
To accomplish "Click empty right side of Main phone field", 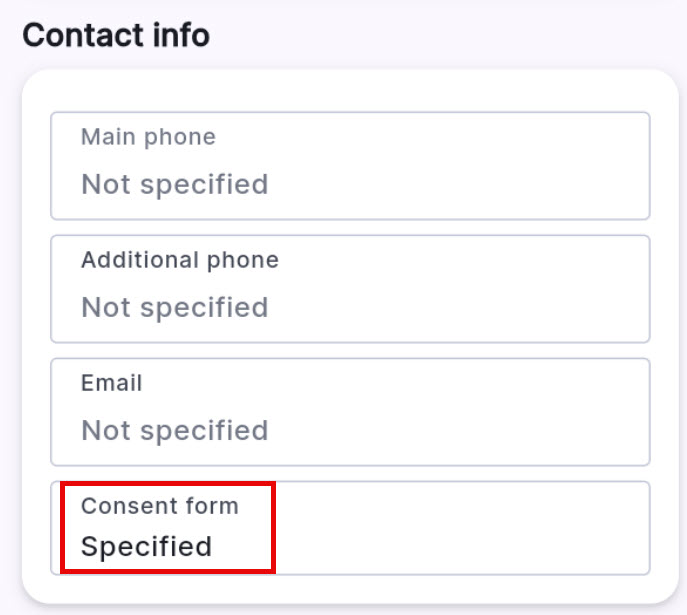I will tap(520, 166).
